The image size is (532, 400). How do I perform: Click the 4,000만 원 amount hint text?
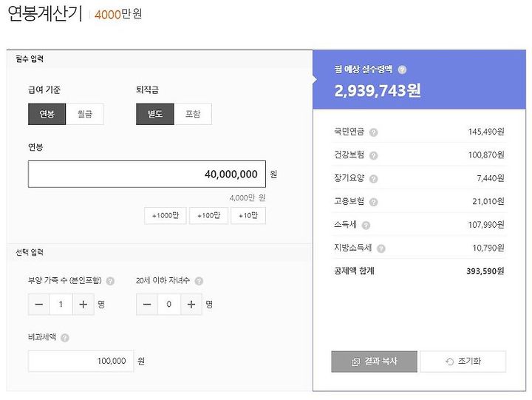248,198
